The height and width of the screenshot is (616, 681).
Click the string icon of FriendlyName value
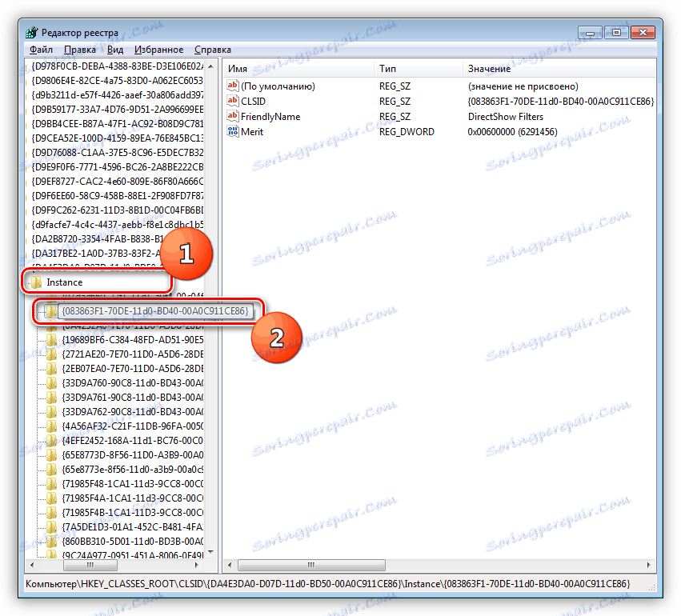[233, 116]
